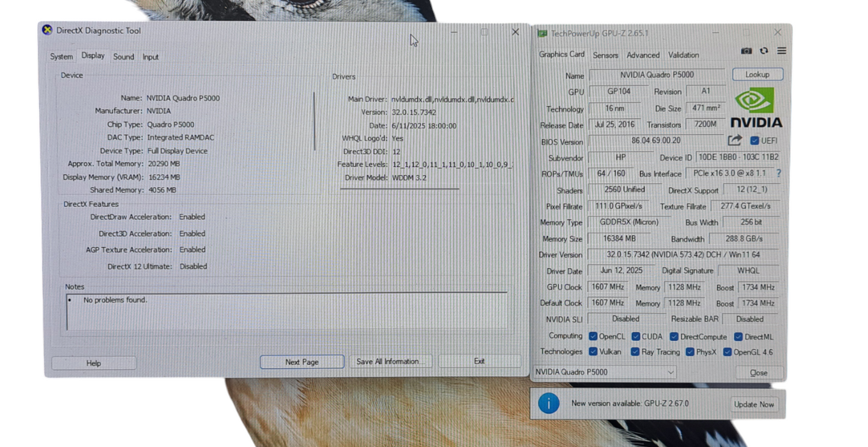Open the GPU-Z hamburger menu
The height and width of the screenshot is (447, 868).
tap(781, 51)
